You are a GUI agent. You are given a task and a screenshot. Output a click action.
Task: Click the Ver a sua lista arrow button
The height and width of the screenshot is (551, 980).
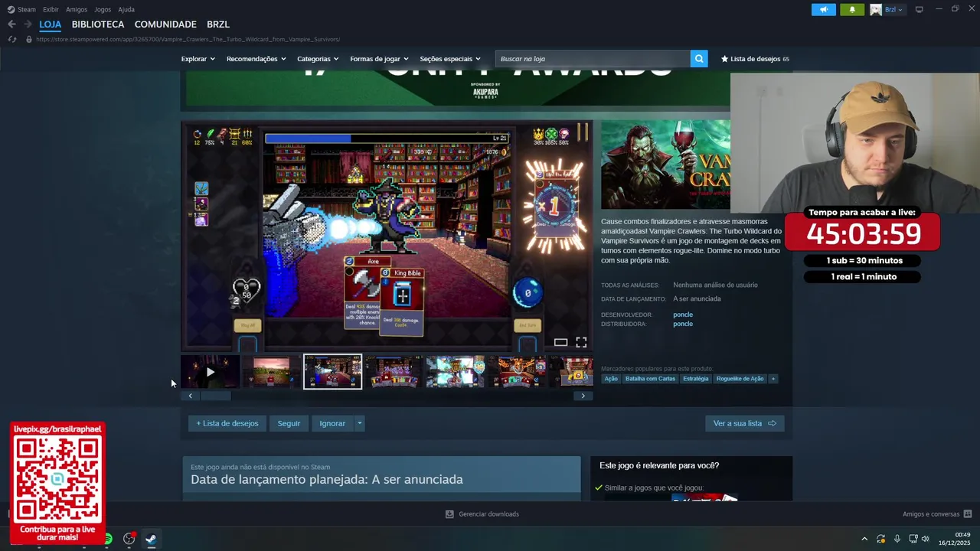[x=745, y=423]
